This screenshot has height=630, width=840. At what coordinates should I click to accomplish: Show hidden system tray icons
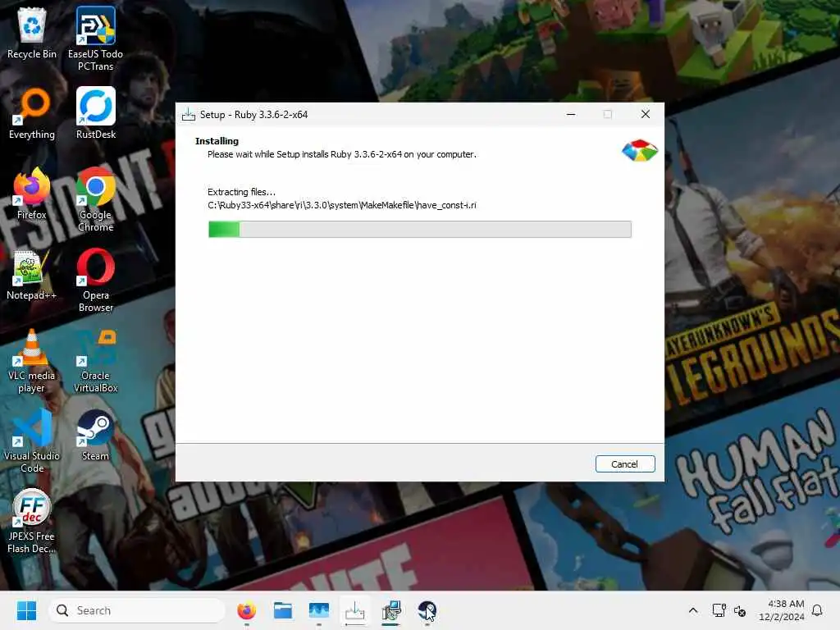[692, 610]
